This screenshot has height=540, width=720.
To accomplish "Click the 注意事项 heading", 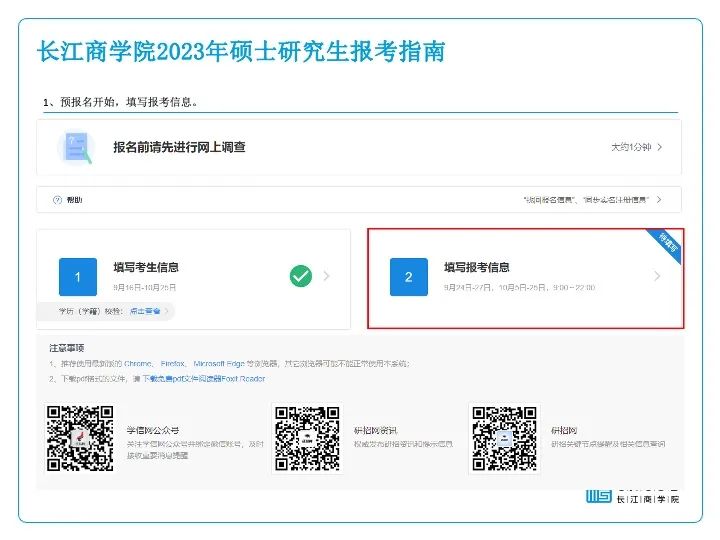I will pyautogui.click(x=67, y=348).
